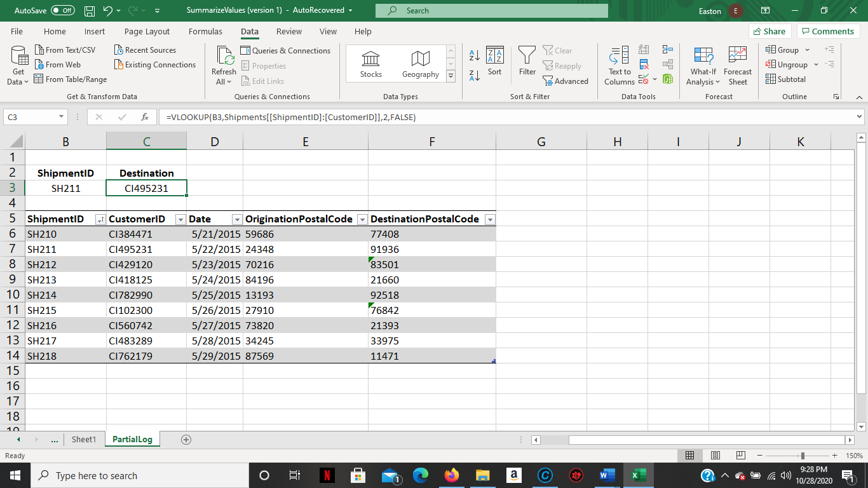Open the Date column filter arrow

236,219
